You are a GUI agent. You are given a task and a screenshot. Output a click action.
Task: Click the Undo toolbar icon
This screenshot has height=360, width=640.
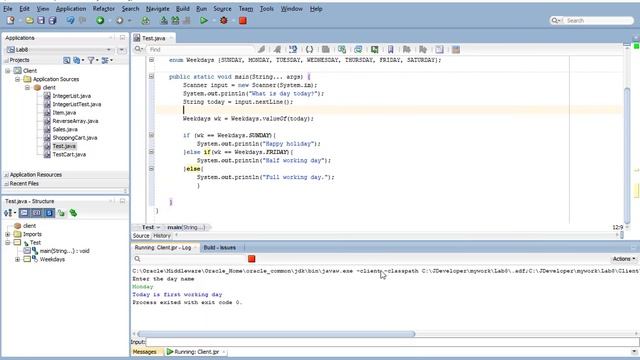[71, 20]
